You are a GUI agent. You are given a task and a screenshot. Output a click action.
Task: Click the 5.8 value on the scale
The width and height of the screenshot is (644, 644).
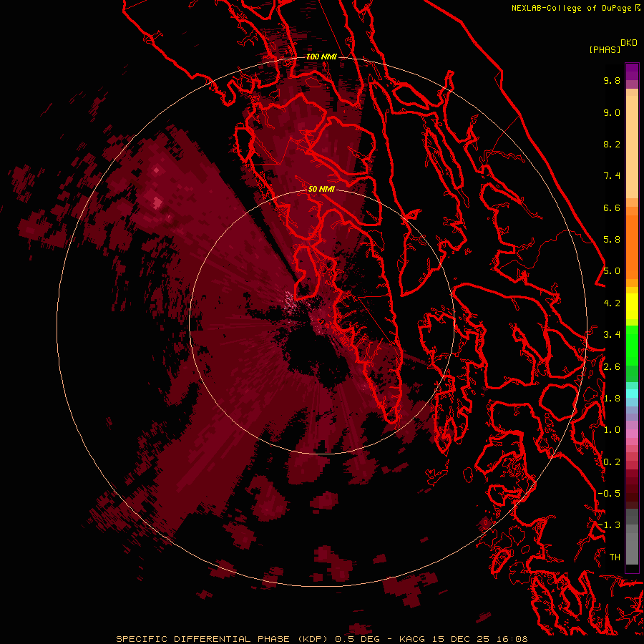[612, 240]
